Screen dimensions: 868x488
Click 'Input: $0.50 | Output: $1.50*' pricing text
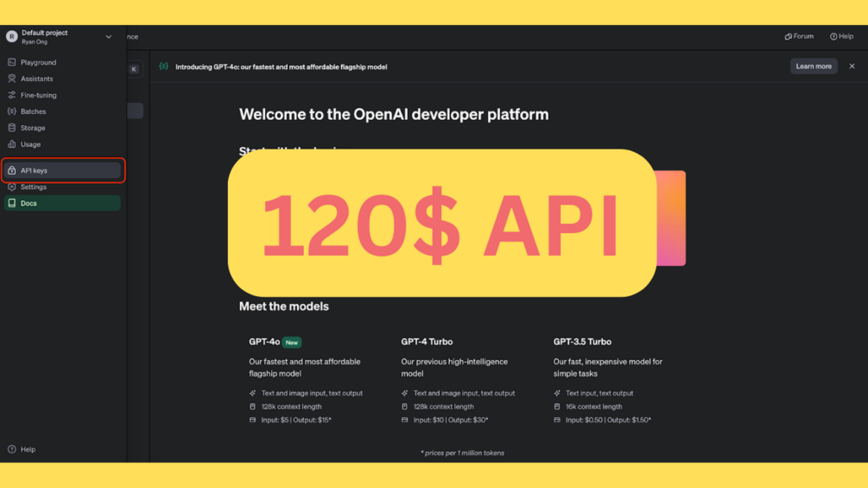(608, 420)
